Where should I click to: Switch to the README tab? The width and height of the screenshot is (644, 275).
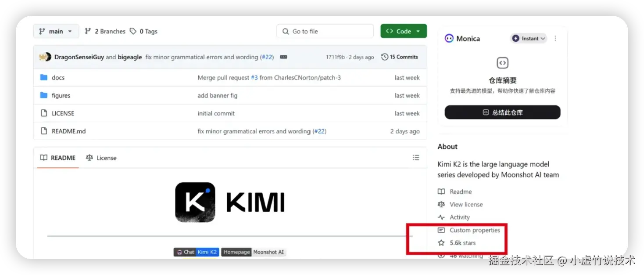58,158
